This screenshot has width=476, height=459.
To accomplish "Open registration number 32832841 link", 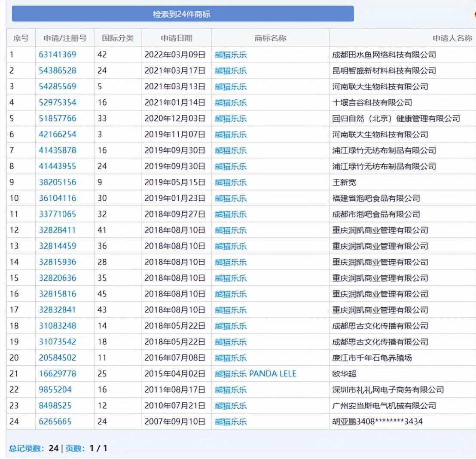I will (x=58, y=310).
